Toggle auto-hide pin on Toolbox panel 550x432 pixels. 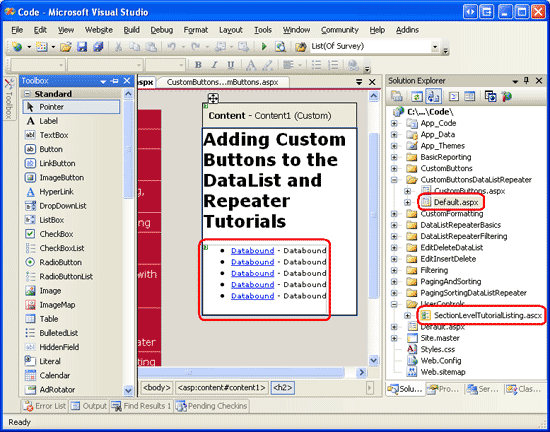tap(115, 81)
